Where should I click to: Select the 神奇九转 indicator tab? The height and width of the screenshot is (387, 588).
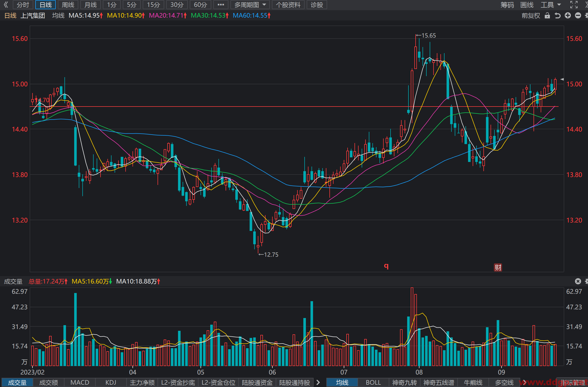pos(404,382)
